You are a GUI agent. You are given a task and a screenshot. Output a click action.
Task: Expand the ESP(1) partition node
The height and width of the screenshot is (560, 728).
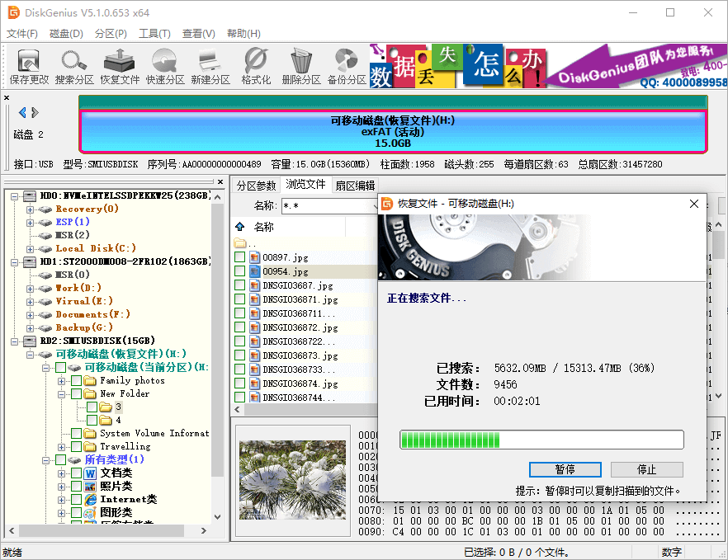point(31,223)
